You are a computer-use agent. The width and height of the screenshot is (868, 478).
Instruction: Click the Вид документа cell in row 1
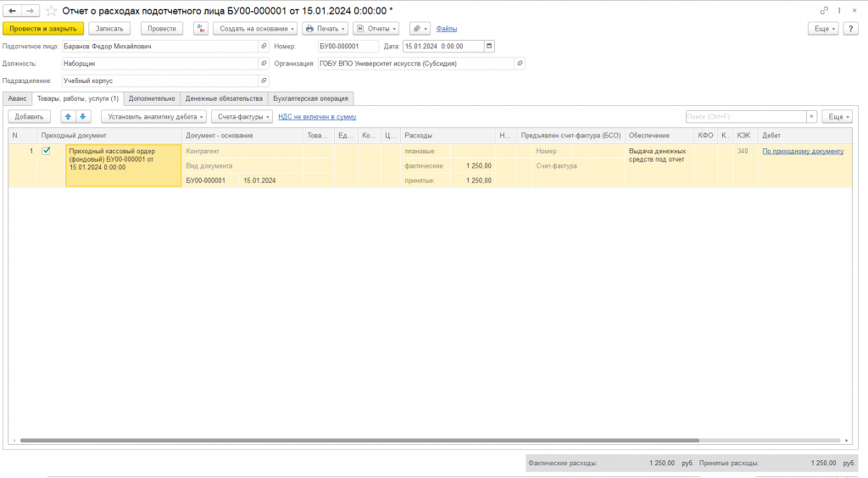242,166
